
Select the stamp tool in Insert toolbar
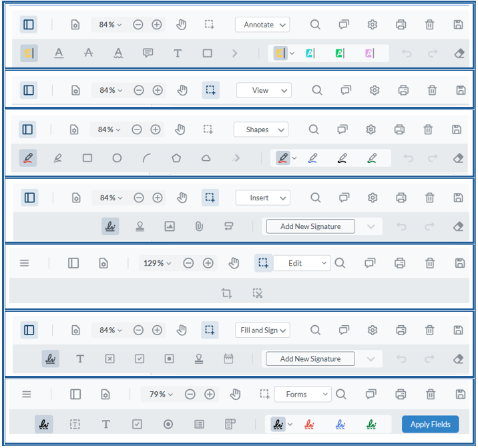pos(140,226)
